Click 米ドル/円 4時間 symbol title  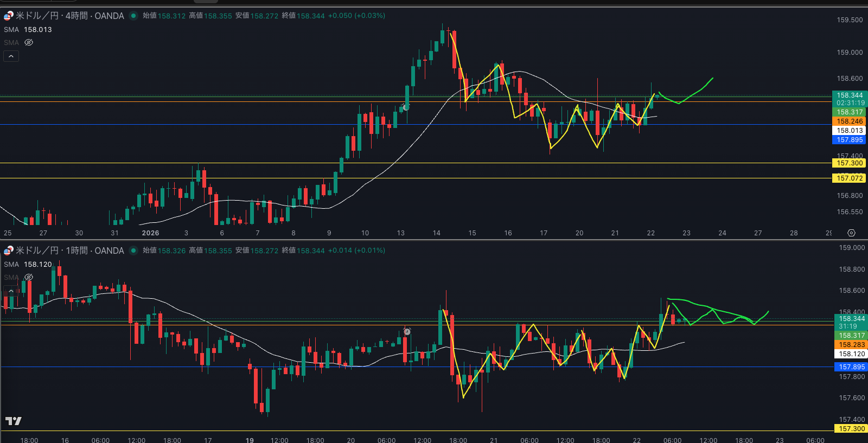tap(69, 16)
